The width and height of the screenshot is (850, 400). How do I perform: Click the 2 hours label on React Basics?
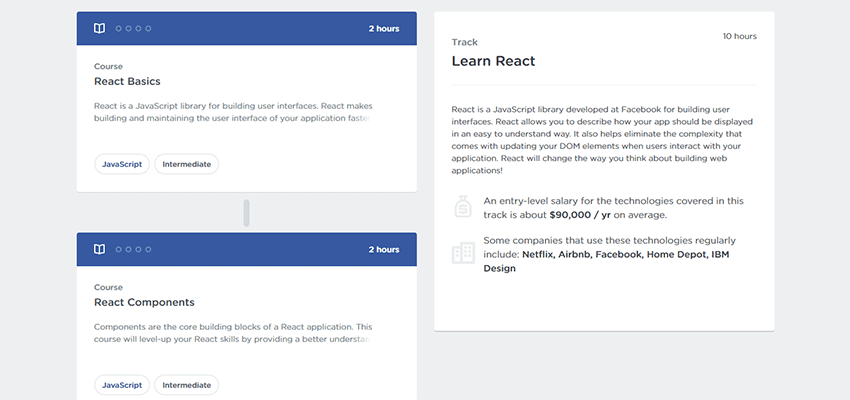click(x=383, y=29)
